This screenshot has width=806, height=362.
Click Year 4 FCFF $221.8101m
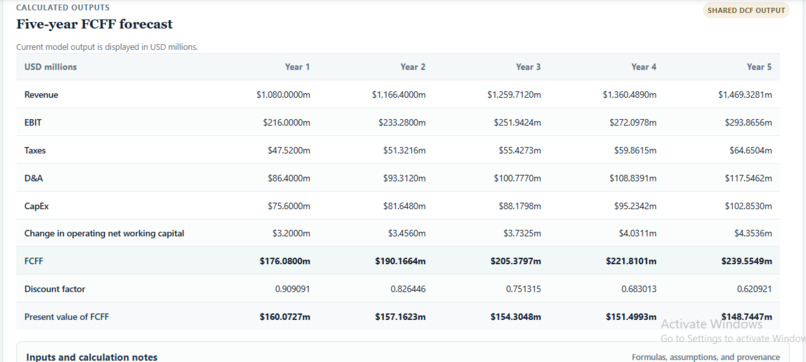pyautogui.click(x=631, y=261)
